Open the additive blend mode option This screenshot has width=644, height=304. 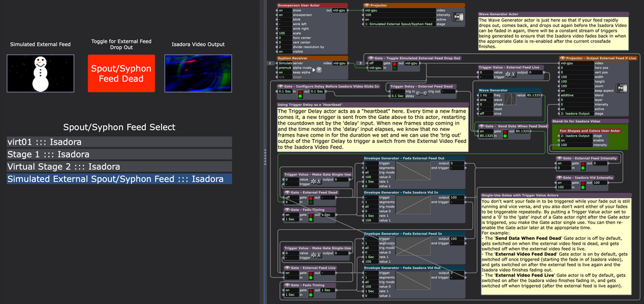[x=577, y=95]
